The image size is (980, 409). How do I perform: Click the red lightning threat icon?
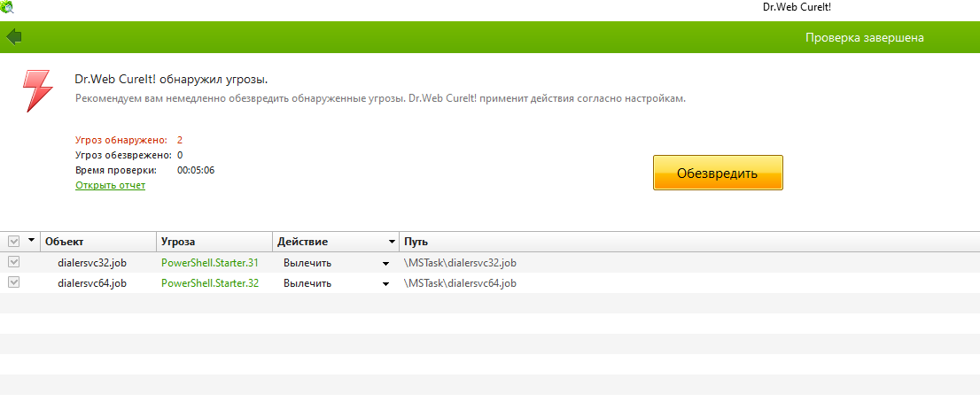(x=37, y=90)
